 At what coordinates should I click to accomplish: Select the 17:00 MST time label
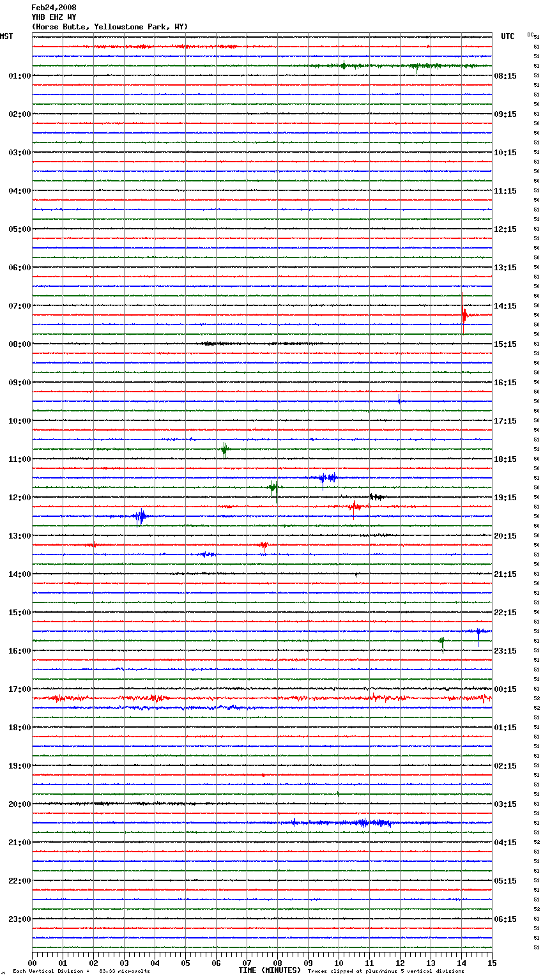click(20, 689)
